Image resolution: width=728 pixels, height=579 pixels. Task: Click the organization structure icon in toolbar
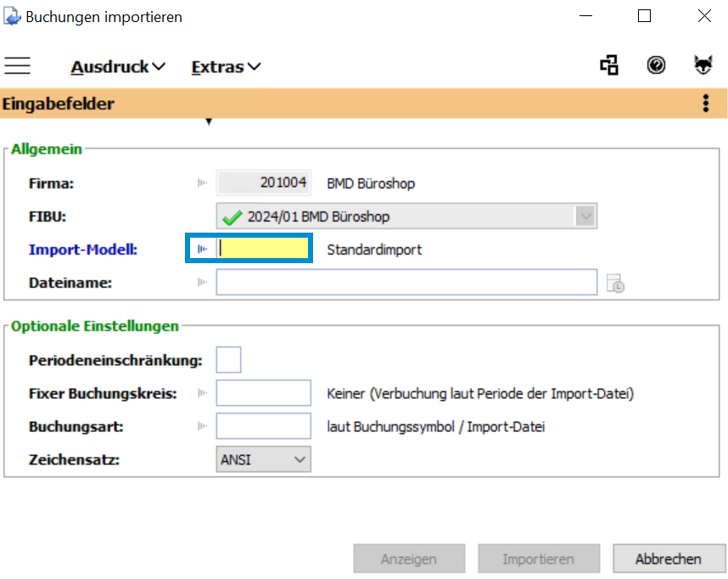click(x=608, y=65)
